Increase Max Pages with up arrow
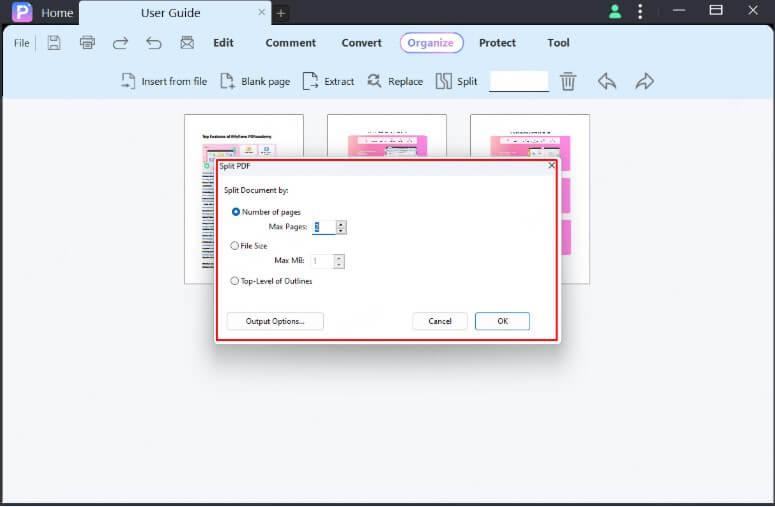 click(341, 224)
